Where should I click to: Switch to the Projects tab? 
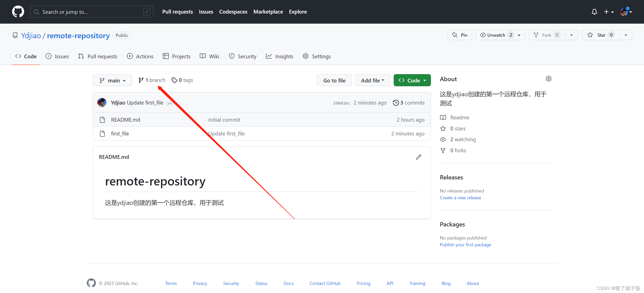click(x=177, y=56)
